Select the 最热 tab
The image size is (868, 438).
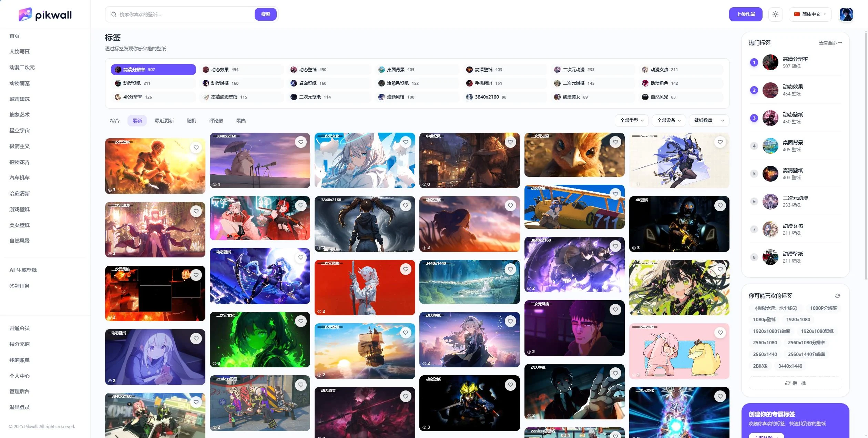click(x=241, y=121)
